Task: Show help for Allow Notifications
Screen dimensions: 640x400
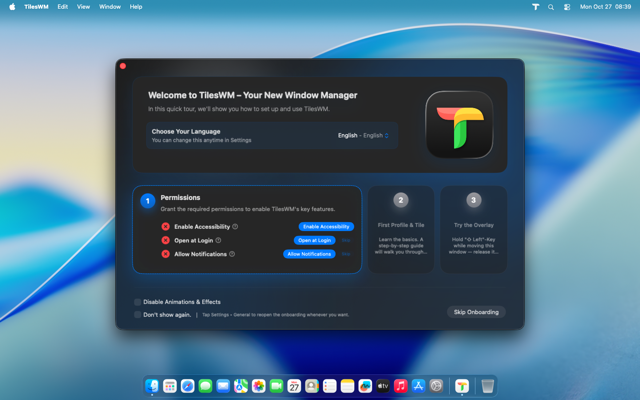Action: [232, 254]
